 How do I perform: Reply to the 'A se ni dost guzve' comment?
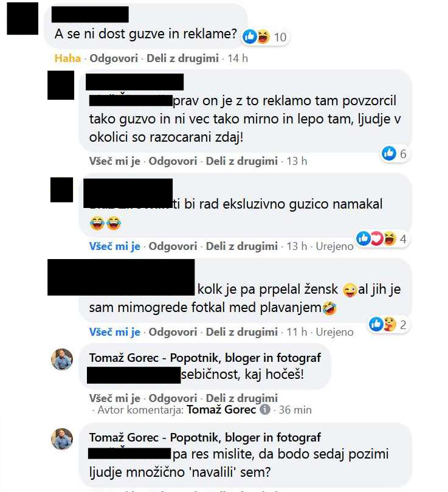click(x=114, y=58)
